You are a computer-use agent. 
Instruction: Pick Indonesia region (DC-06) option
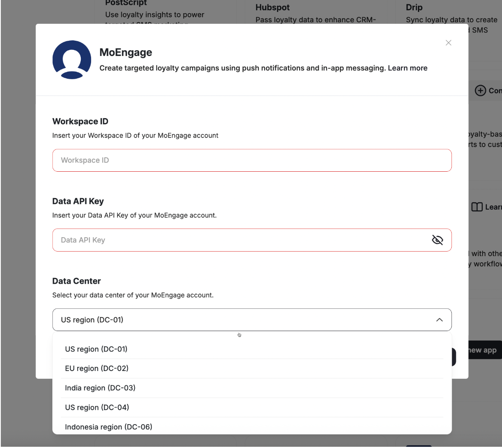coord(108,427)
